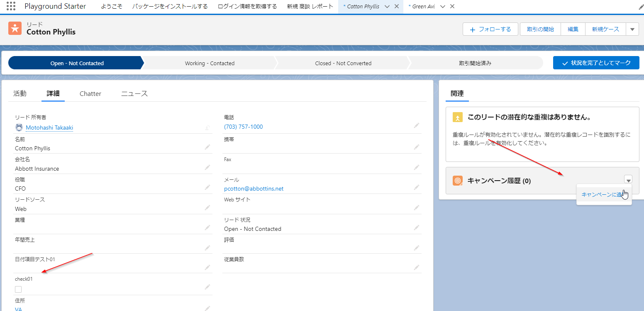Viewport: 644px width, 311px height.
Task: Open the キャンペーン履歴 dropdown arrow
Action: coord(629,180)
